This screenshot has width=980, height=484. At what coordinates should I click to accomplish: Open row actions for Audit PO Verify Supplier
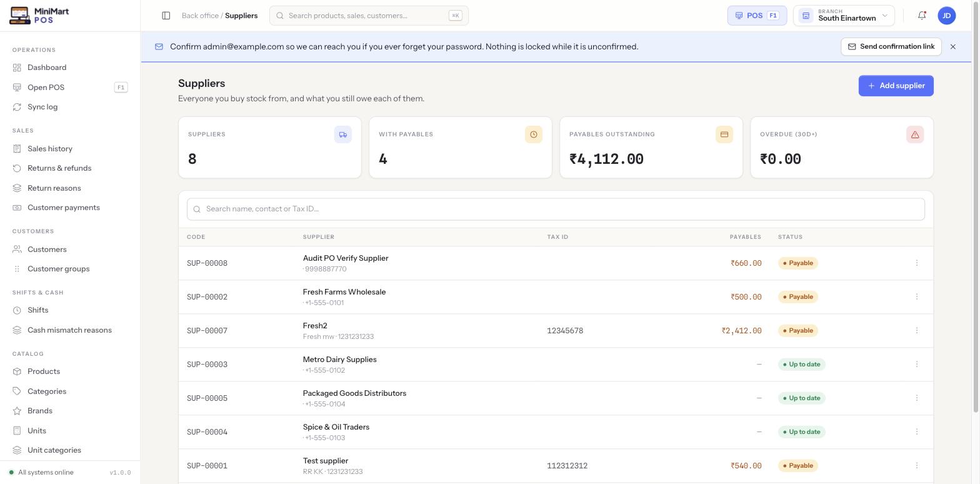click(x=917, y=263)
